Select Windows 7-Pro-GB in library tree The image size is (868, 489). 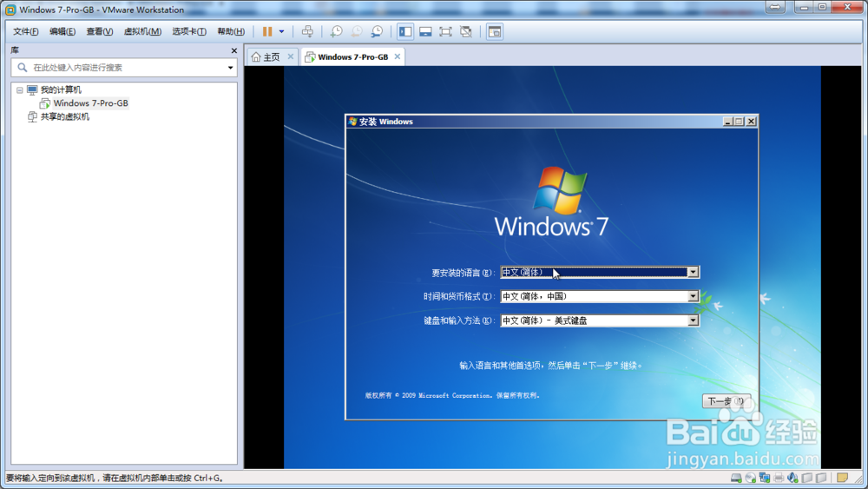(91, 103)
